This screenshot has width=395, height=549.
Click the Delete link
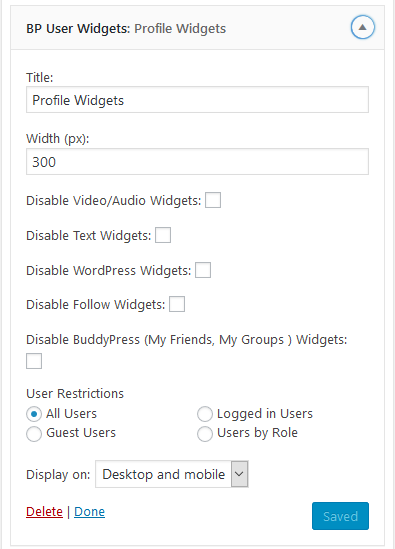(x=44, y=512)
